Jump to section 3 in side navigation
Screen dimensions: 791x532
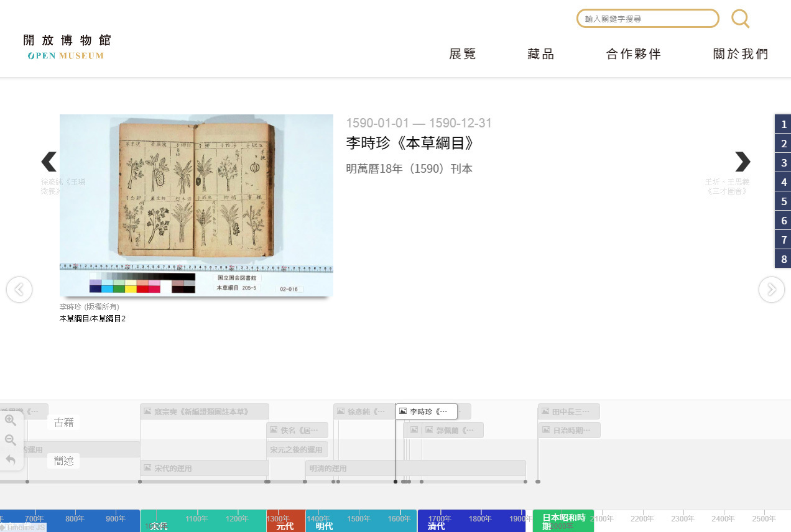pyautogui.click(x=784, y=163)
